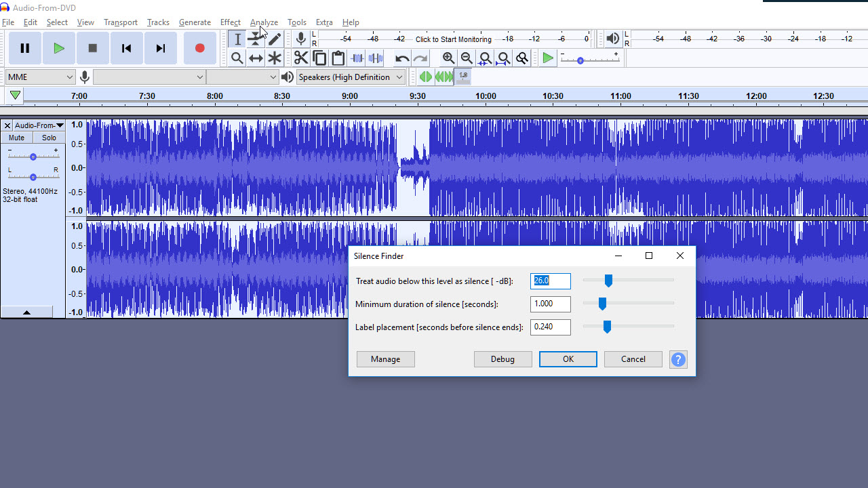The height and width of the screenshot is (488, 868).
Task: Click the Undo icon
Action: click(401, 58)
